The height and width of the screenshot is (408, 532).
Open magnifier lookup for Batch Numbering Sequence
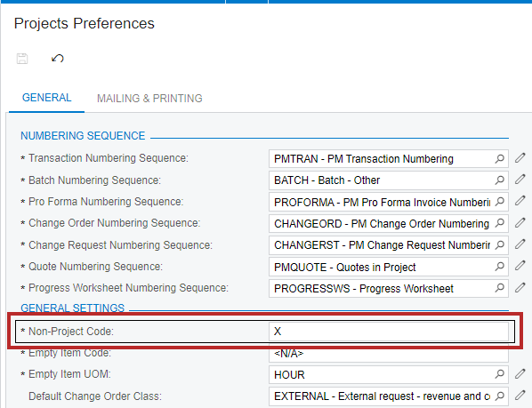click(499, 180)
